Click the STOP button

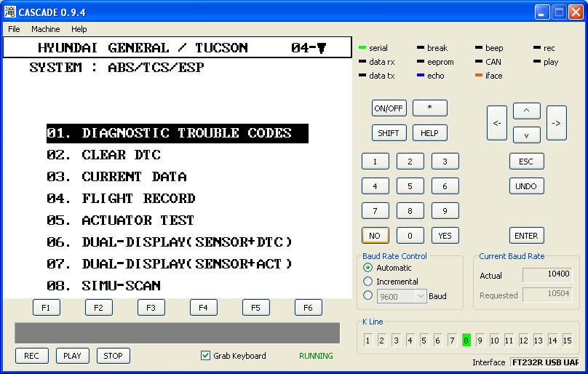coord(114,356)
